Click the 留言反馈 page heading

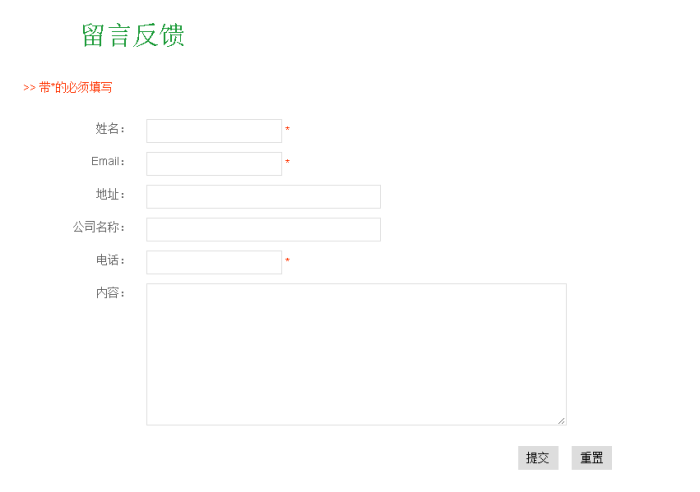[x=133, y=36]
